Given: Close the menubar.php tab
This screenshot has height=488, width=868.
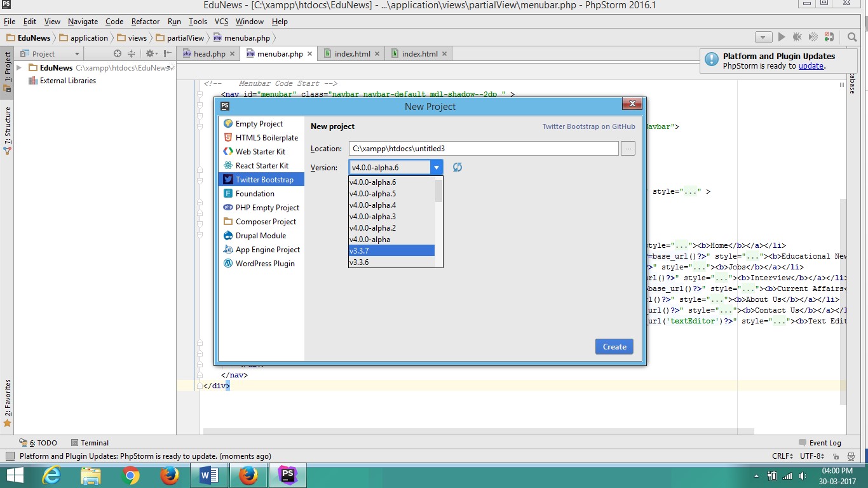Looking at the screenshot, I should coord(309,54).
